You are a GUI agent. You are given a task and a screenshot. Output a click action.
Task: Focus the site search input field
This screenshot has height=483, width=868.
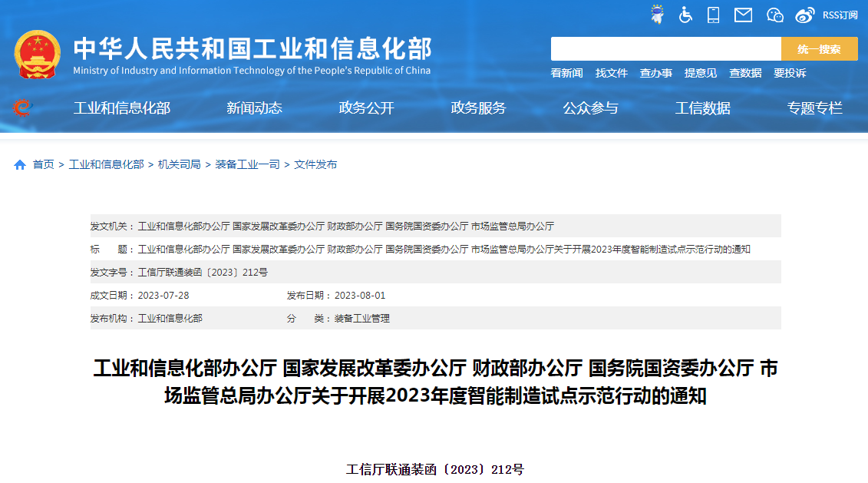click(665, 48)
